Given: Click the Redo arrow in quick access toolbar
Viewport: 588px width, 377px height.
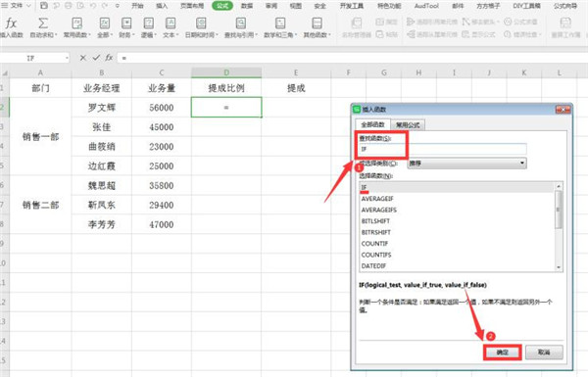Looking at the screenshot, I should click(x=105, y=6).
